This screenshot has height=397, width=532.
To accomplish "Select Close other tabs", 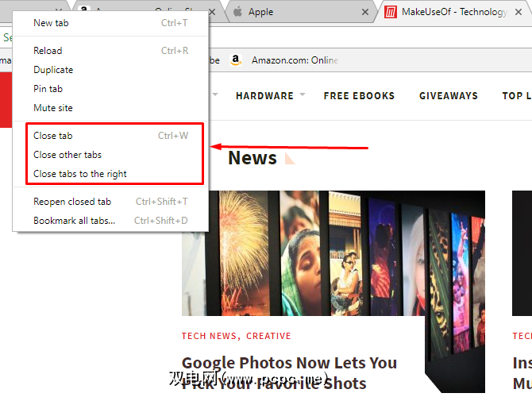I will tap(110, 154).
